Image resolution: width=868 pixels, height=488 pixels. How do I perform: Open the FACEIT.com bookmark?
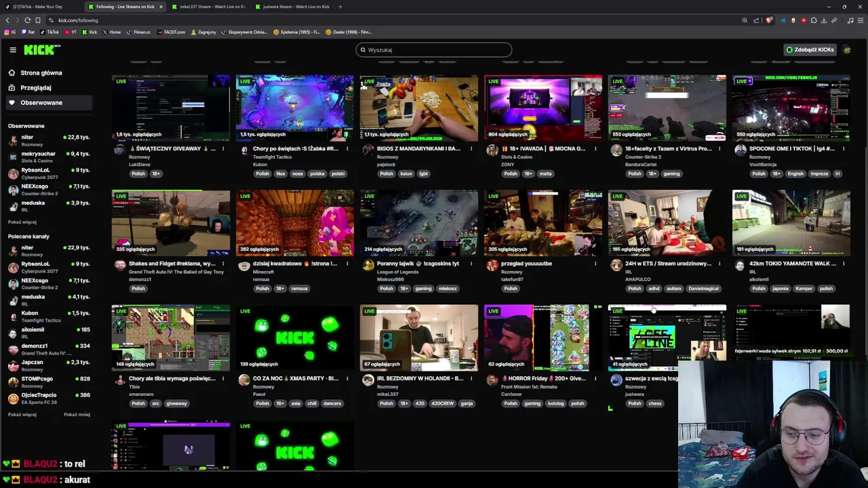click(171, 32)
